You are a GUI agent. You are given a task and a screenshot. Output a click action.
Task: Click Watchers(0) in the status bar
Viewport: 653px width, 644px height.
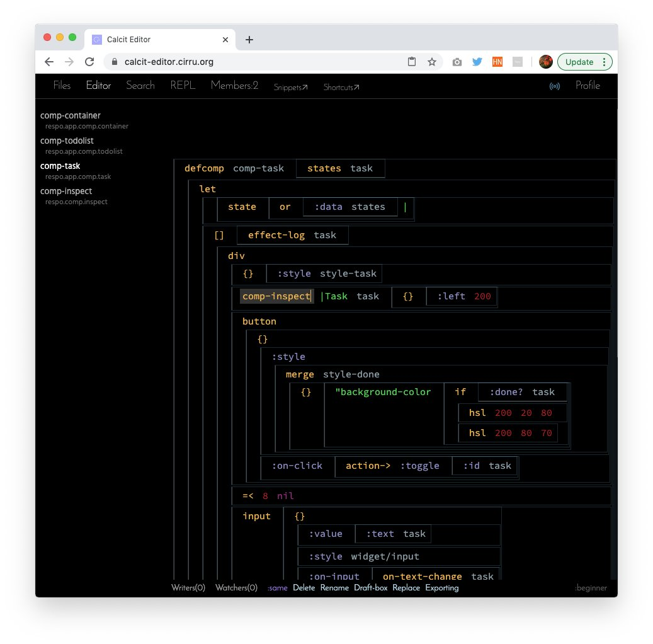236,588
